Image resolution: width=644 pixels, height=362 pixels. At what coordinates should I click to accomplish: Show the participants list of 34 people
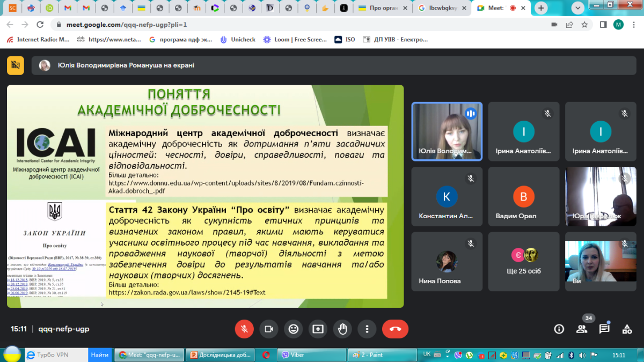582,329
